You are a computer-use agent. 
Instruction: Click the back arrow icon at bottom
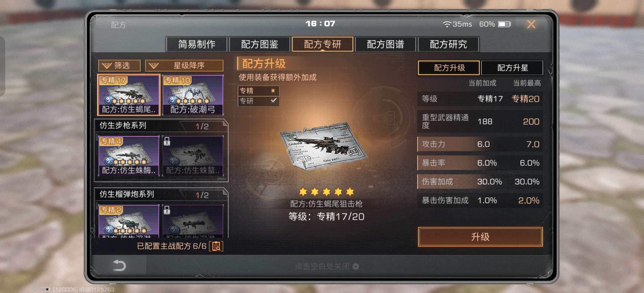[x=119, y=265]
